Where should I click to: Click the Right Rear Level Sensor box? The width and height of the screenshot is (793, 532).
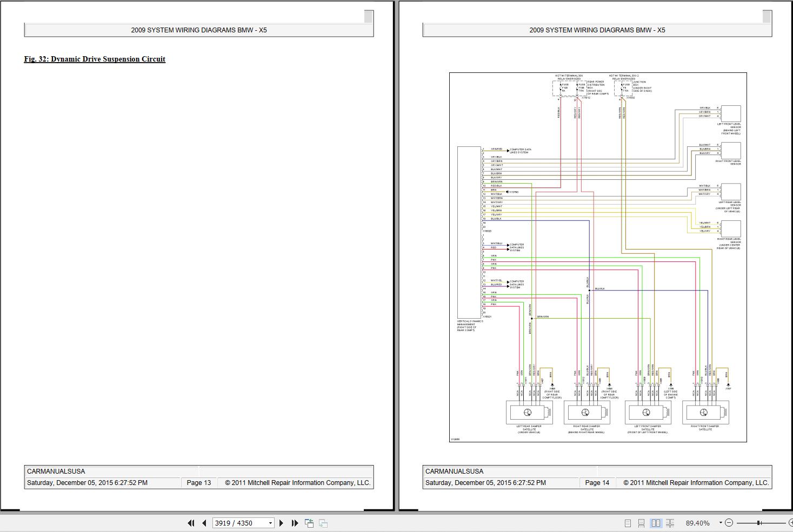pos(731,228)
